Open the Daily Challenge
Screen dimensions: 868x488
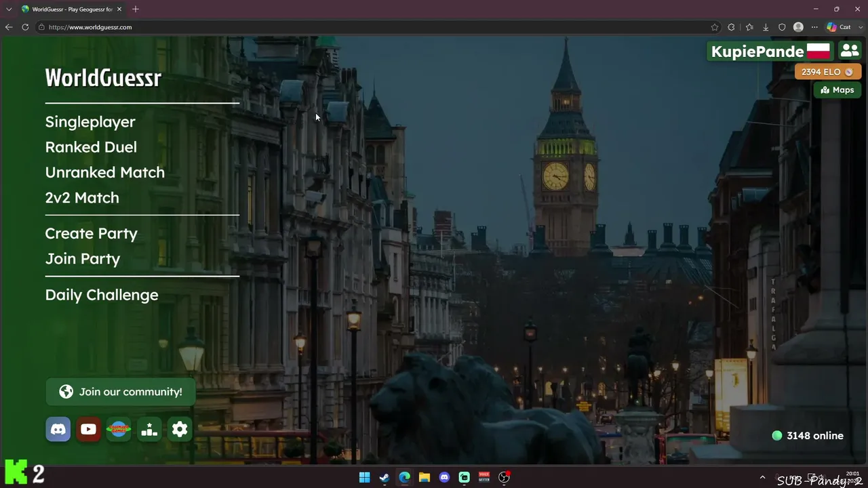(102, 295)
